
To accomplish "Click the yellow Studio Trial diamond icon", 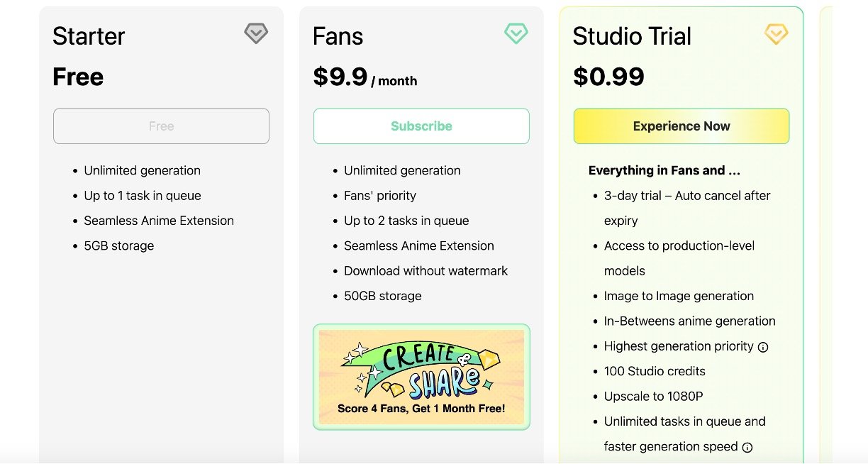I will point(777,33).
